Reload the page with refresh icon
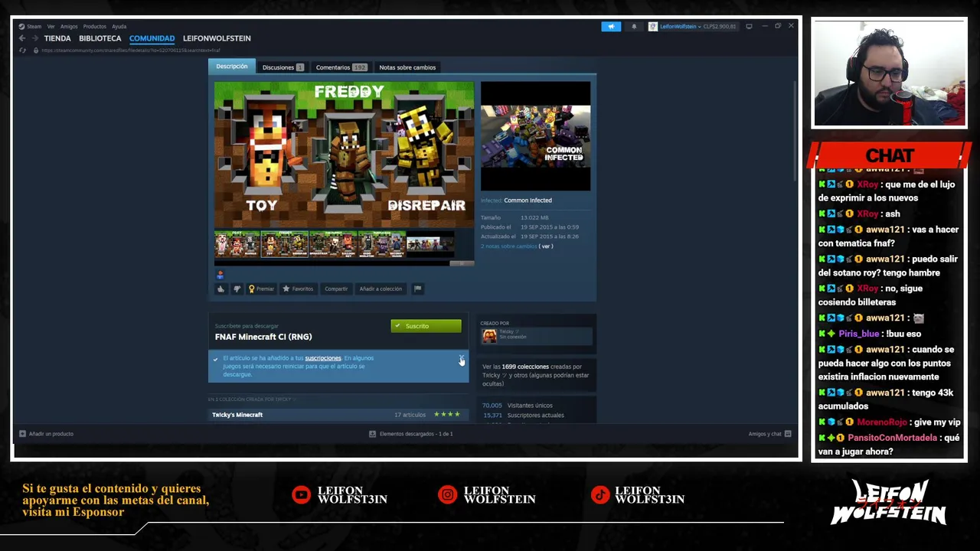Viewport: 980px width, 551px height. 23,51
